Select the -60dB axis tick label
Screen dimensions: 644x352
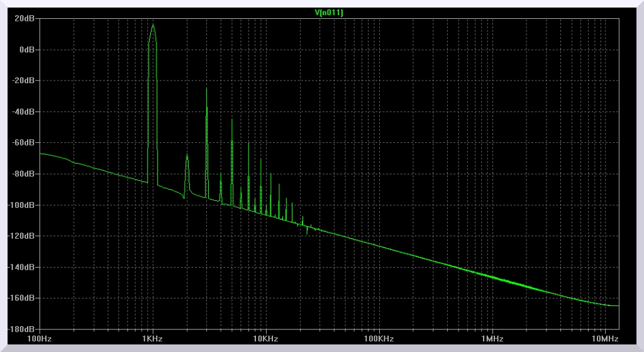[x=23, y=143]
